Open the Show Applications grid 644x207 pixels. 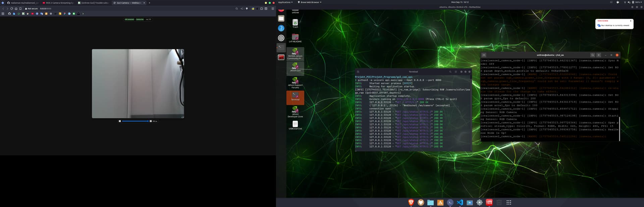[x=509, y=202]
